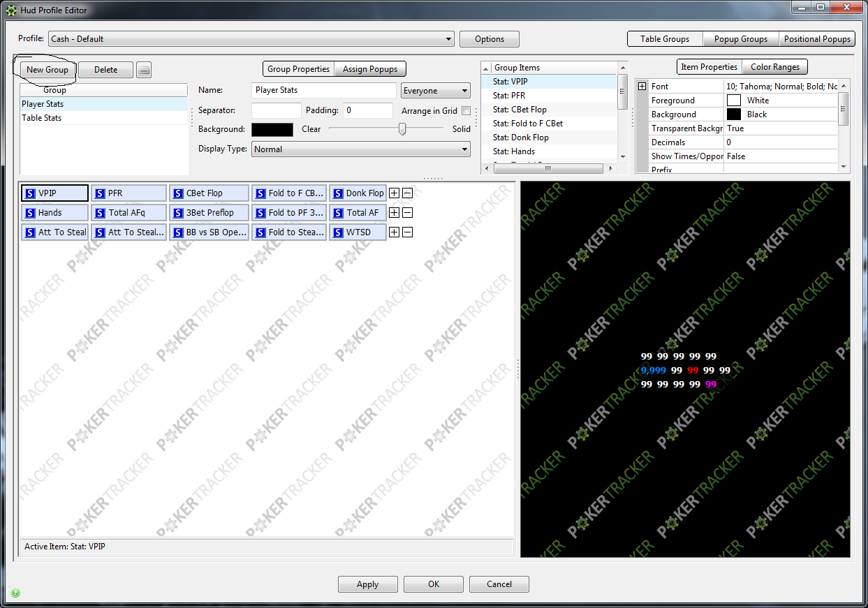Click the Cancel button
Image resolution: width=868 pixels, height=608 pixels.
click(499, 584)
